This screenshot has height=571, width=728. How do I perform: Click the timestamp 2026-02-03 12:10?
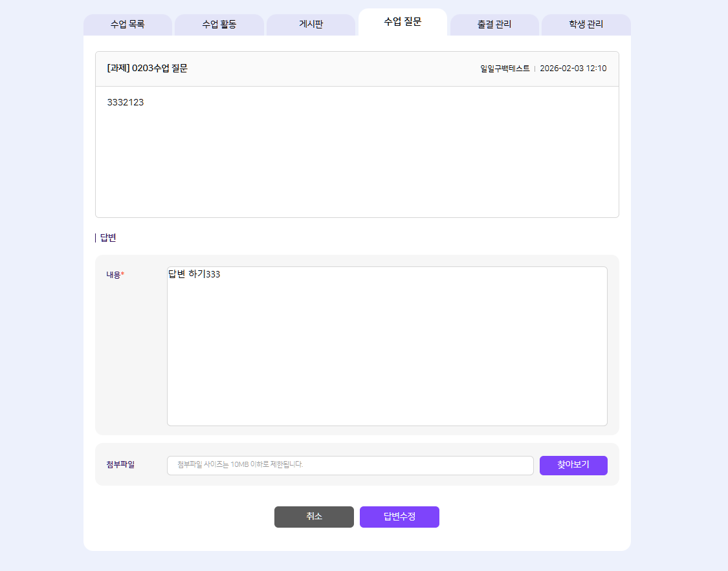573,69
